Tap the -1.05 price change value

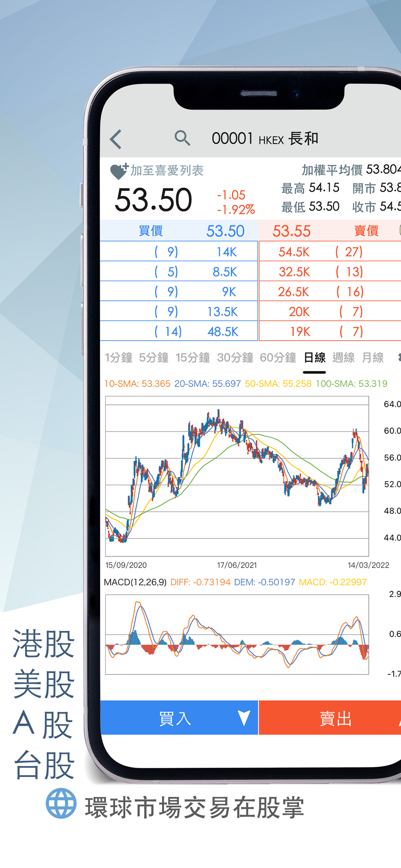(x=231, y=195)
